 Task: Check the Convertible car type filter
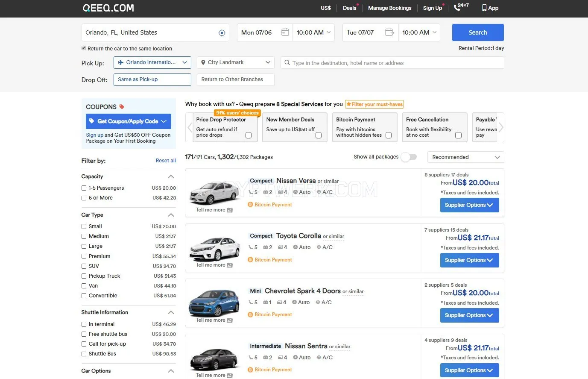[84, 296]
